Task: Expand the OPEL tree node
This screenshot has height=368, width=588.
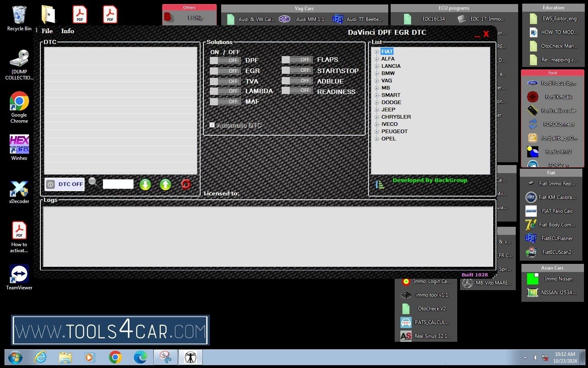Action: tap(377, 139)
